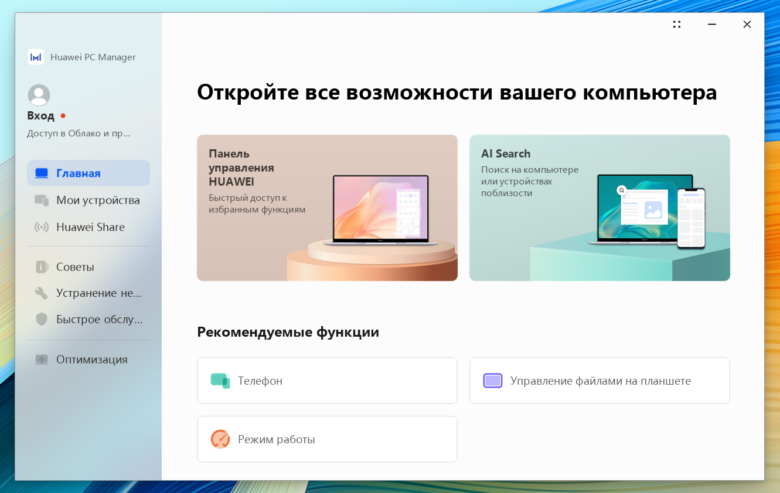This screenshot has height=493, width=780.
Task: Click the Huawei Share broadcast icon
Action: [x=42, y=227]
